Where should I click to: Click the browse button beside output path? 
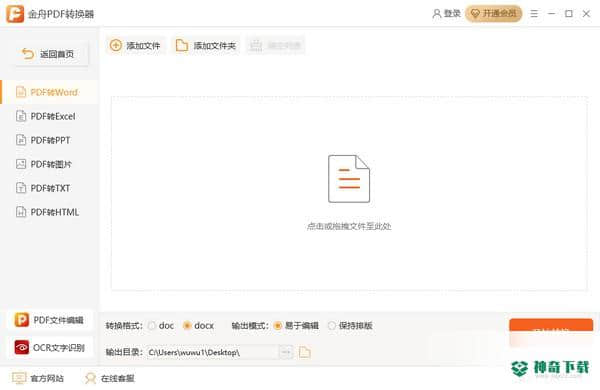click(x=285, y=352)
